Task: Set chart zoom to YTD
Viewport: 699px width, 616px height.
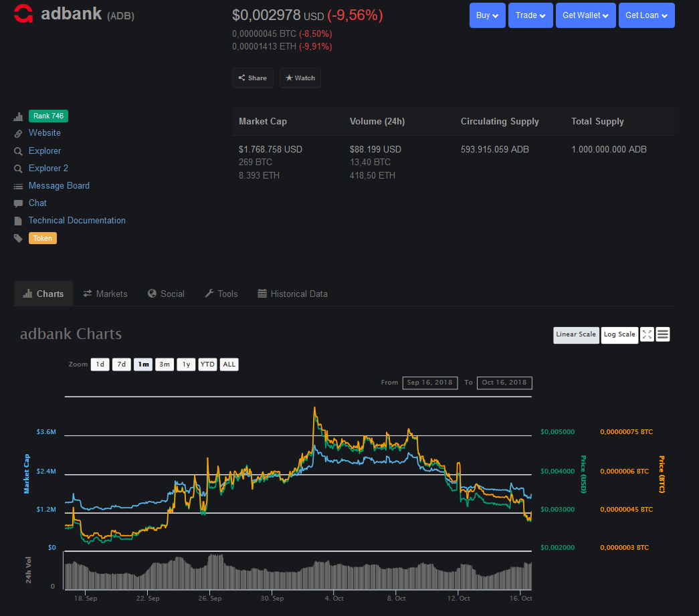Action: pyautogui.click(x=207, y=365)
